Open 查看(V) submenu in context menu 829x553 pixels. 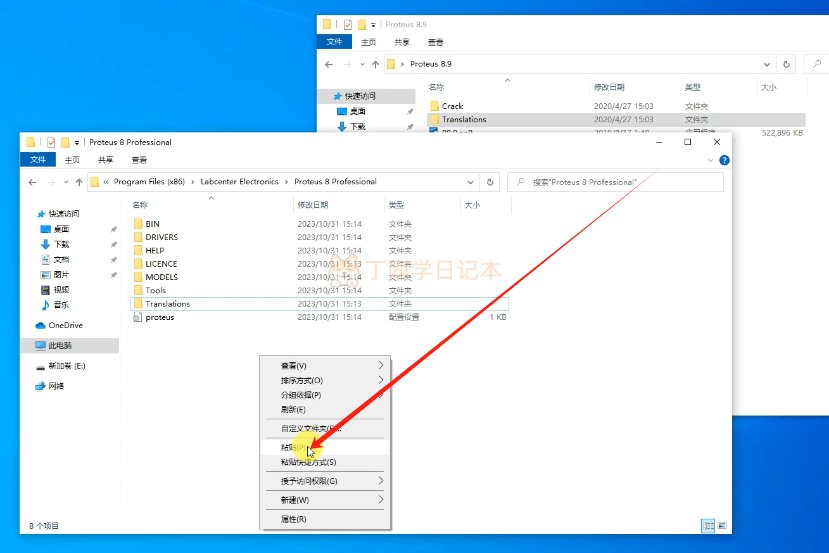(325, 366)
